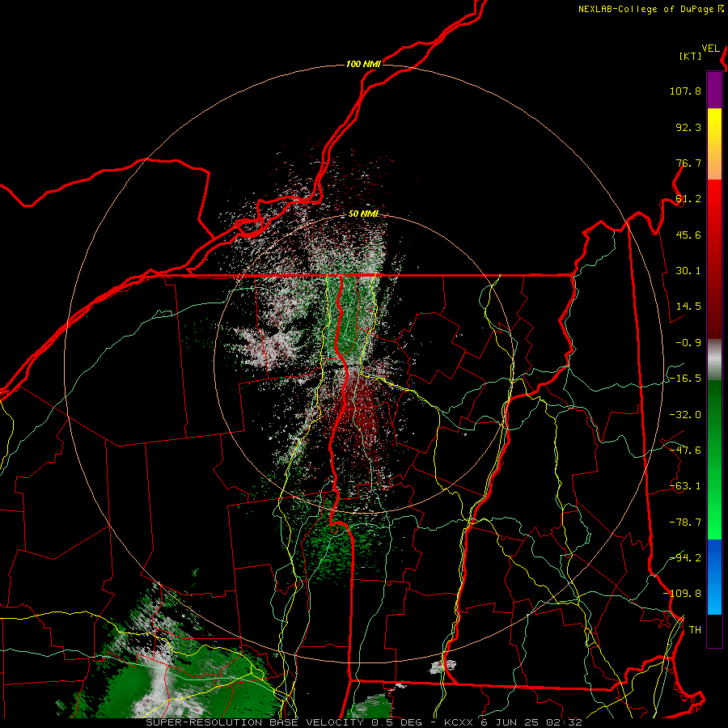The width and height of the screenshot is (728, 728).
Task: Click the -32.0 velocity scale value
Action: click(x=685, y=415)
